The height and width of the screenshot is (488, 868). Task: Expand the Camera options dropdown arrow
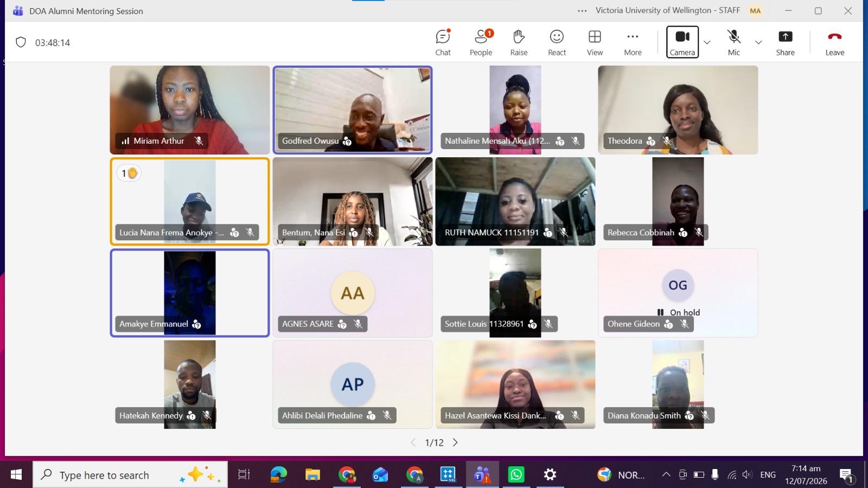tap(707, 42)
